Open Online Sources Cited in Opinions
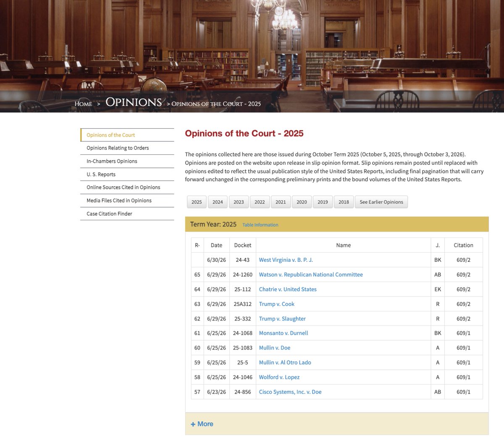This screenshot has width=504, height=446. coord(127,188)
